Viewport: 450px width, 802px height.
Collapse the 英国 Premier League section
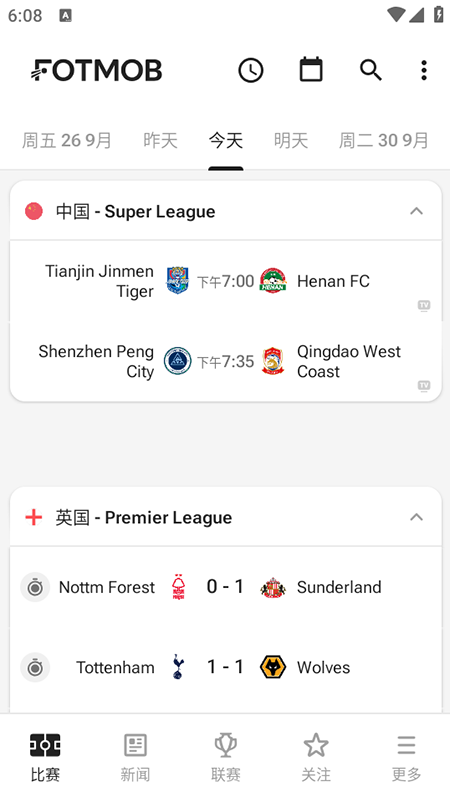click(417, 517)
